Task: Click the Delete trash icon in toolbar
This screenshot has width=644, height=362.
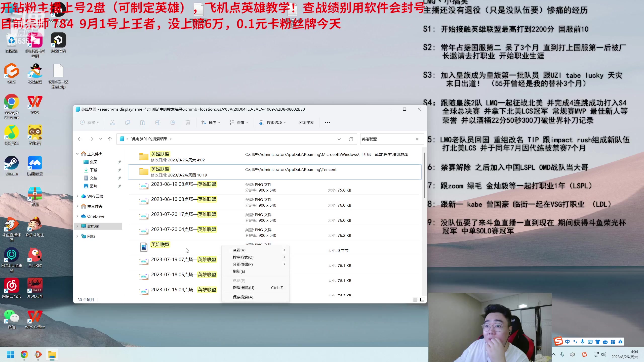Action: [188, 122]
